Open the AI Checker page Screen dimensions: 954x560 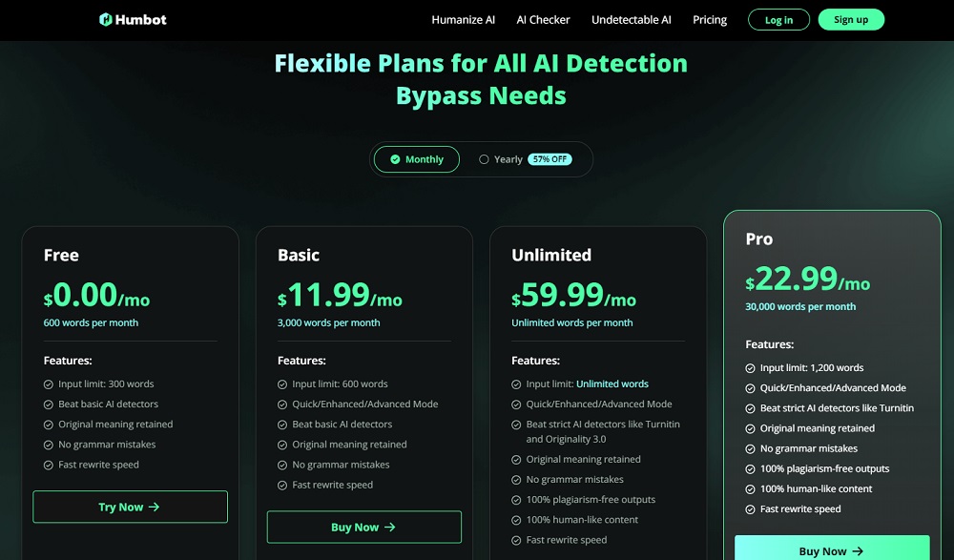[x=543, y=20]
